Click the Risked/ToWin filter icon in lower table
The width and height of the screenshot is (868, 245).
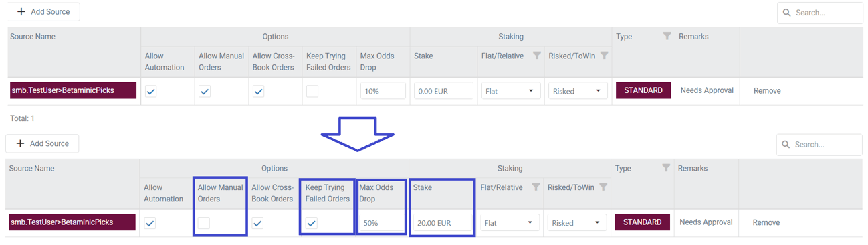point(604,187)
